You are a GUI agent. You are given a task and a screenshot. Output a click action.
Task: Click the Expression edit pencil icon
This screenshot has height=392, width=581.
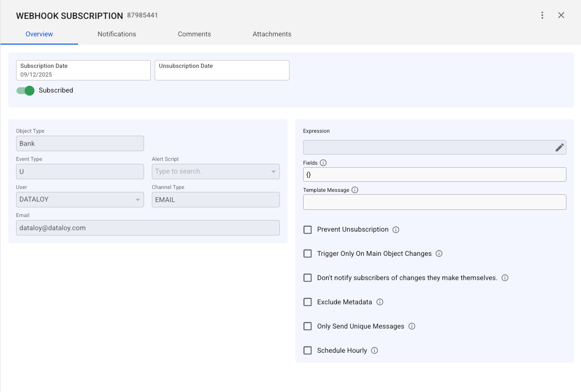pyautogui.click(x=560, y=147)
